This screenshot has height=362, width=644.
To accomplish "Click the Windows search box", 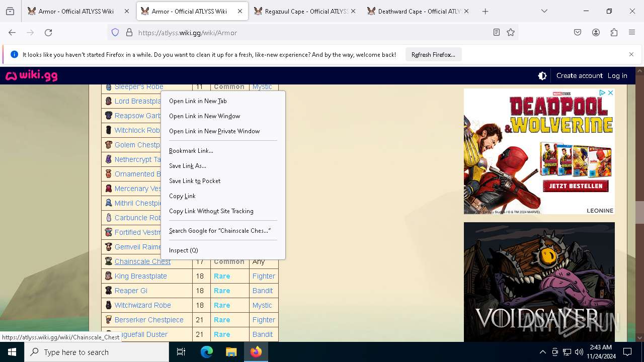I will click(97, 352).
